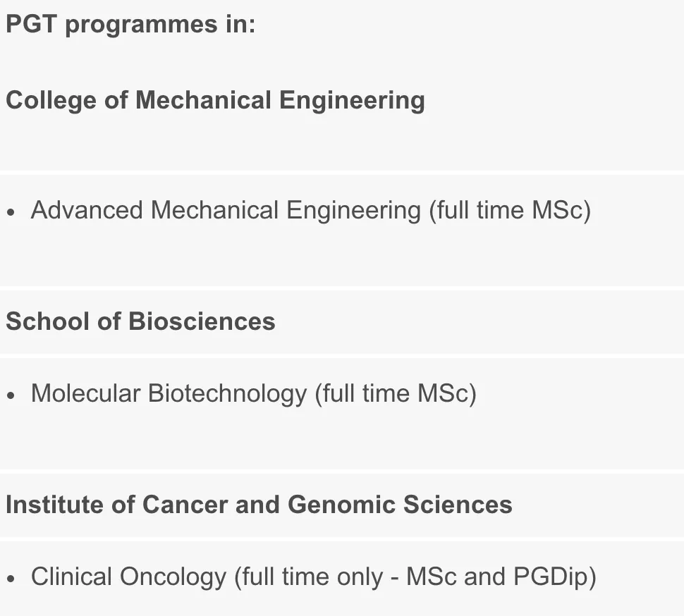684x616 pixels.
Task: Click the word "Biotechnology" in the list
Action: (227, 393)
